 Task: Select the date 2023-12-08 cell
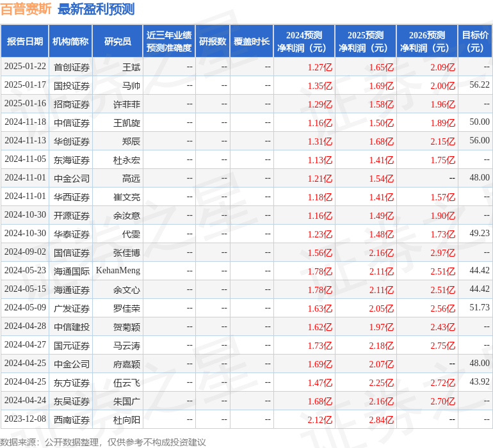tap(25, 419)
